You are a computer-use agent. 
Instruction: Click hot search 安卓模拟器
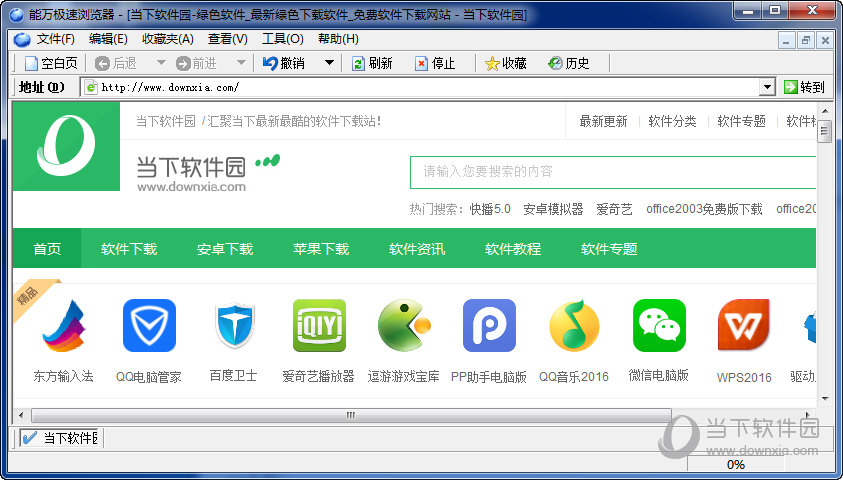pos(553,209)
